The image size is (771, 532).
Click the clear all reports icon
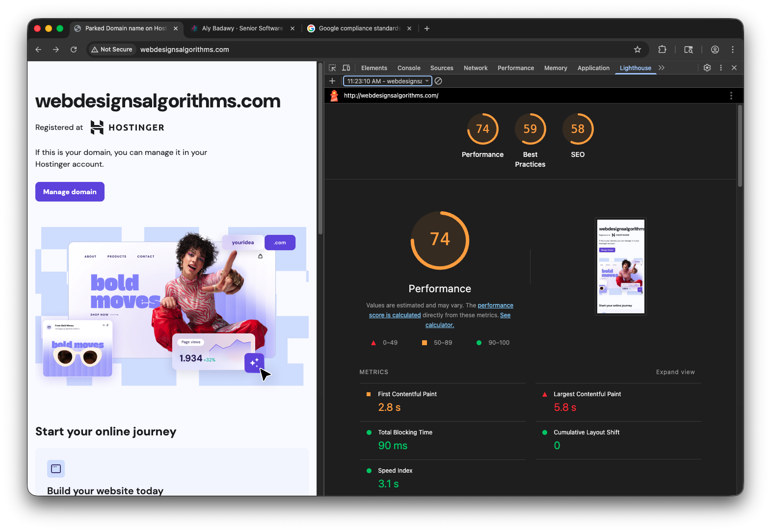tap(438, 81)
